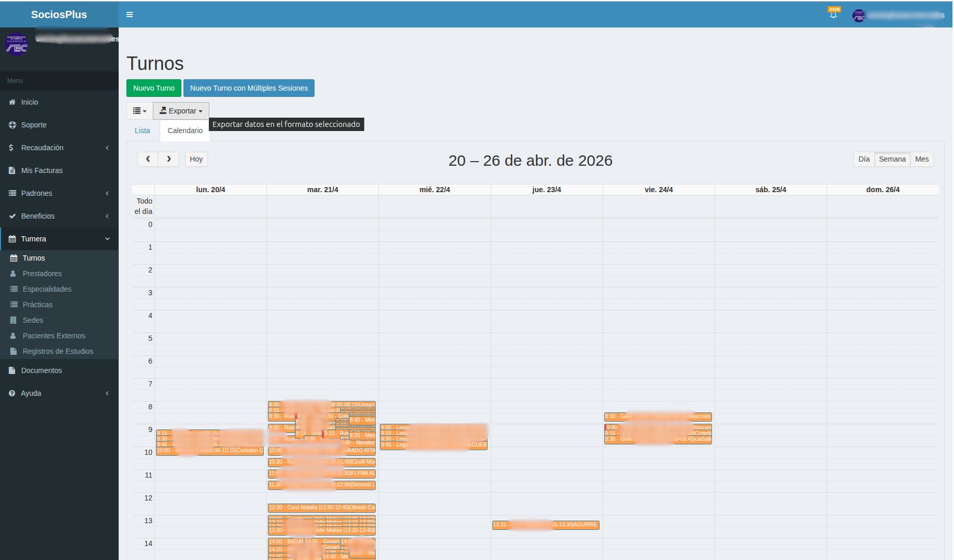Click the Inicio home icon
Viewport: 954px width, 560px height.
pos(12,103)
